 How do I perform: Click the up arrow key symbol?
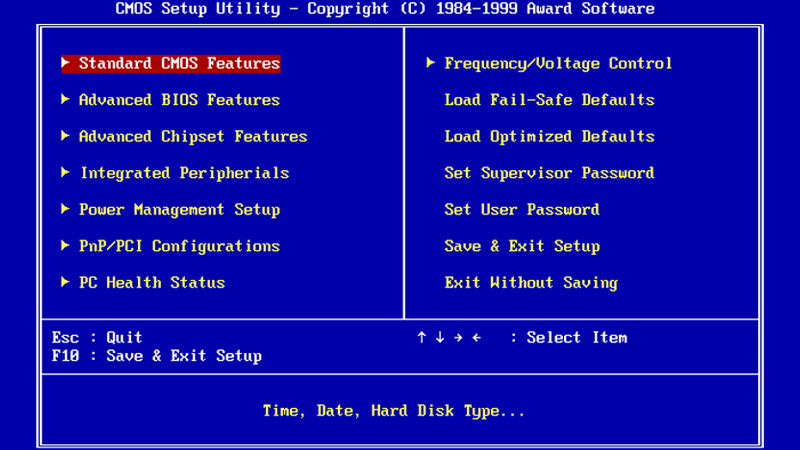pyautogui.click(x=422, y=338)
